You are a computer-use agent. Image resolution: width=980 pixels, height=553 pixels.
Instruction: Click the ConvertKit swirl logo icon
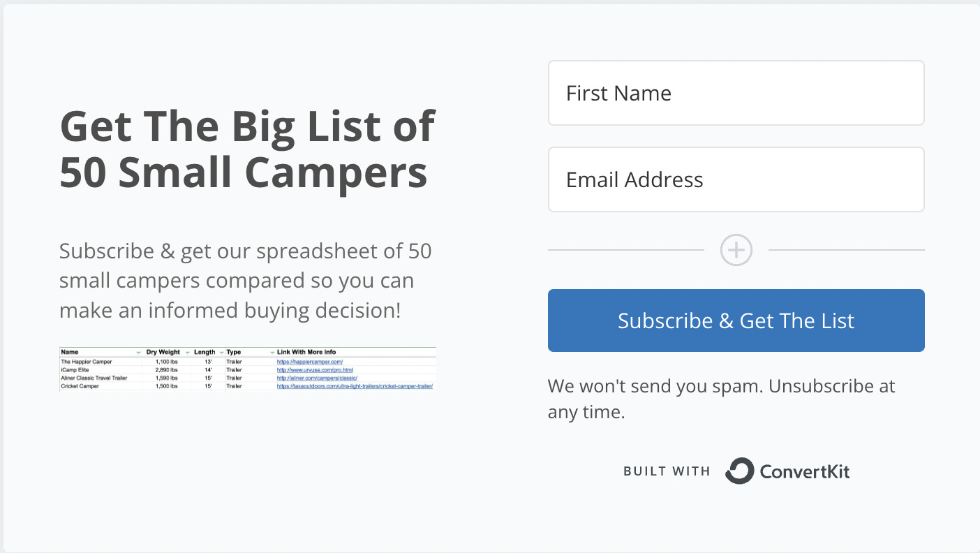741,471
